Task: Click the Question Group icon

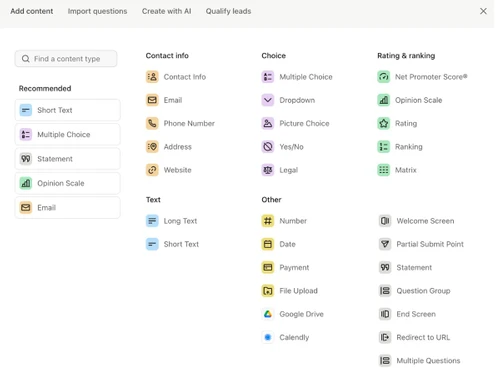Action: (x=385, y=291)
